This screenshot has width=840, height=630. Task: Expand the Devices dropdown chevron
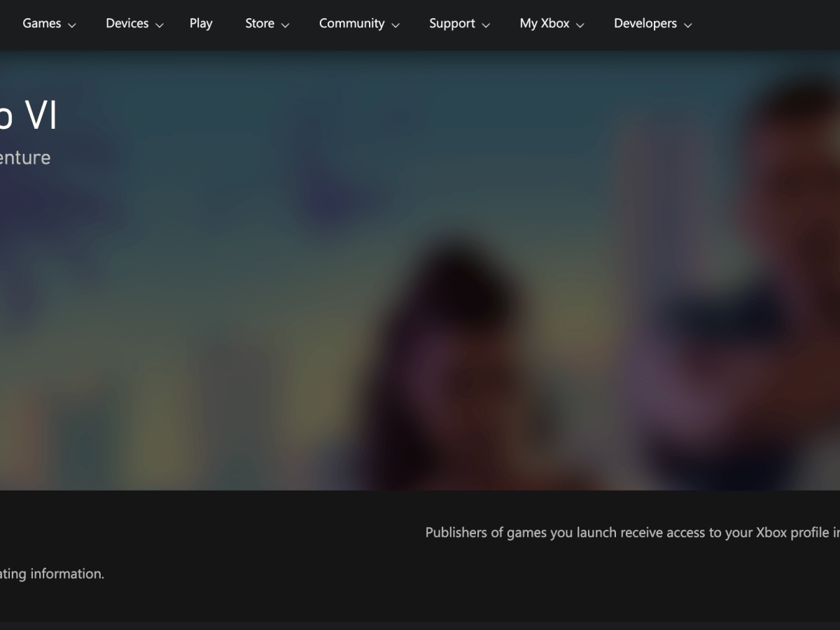160,25
